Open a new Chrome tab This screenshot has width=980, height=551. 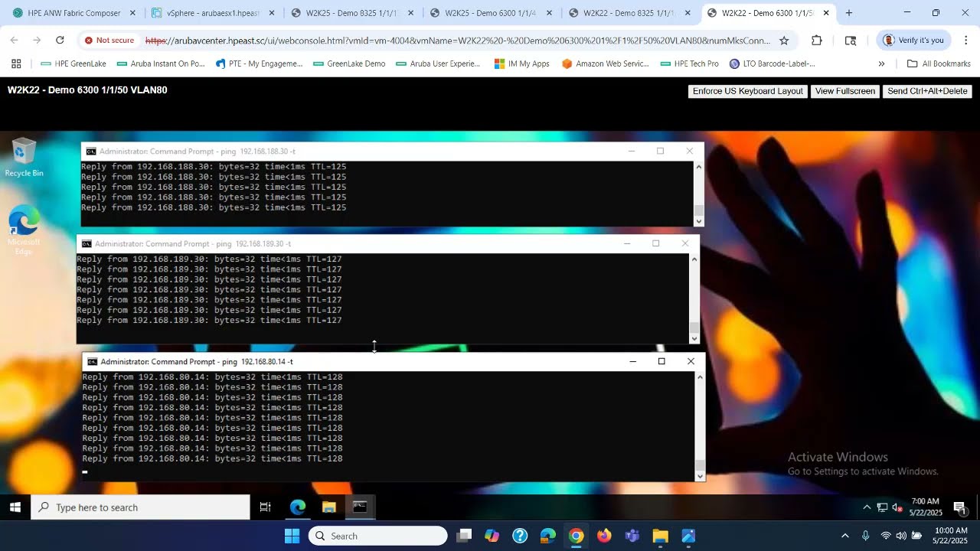[848, 13]
